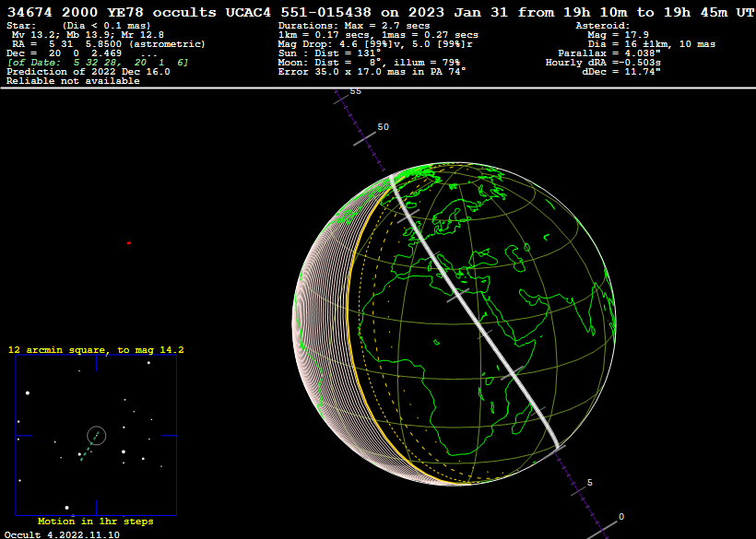Click "Hourly dRA =-0.503s"
Image resolution: width=756 pixels, height=539 pixels.
603,62
